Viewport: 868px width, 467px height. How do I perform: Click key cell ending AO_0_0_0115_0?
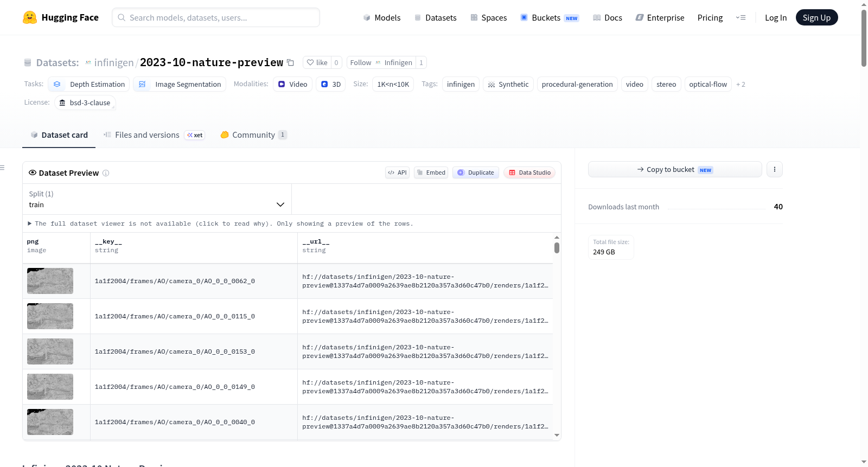[x=194, y=316]
